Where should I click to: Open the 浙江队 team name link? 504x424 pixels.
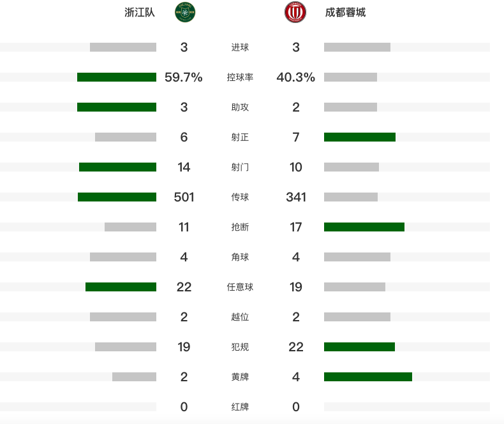[x=140, y=13]
